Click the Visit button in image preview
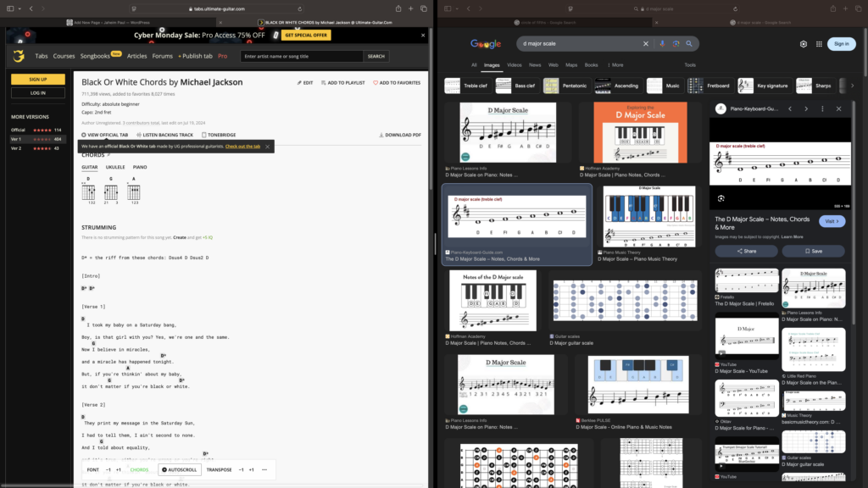 pos(832,221)
